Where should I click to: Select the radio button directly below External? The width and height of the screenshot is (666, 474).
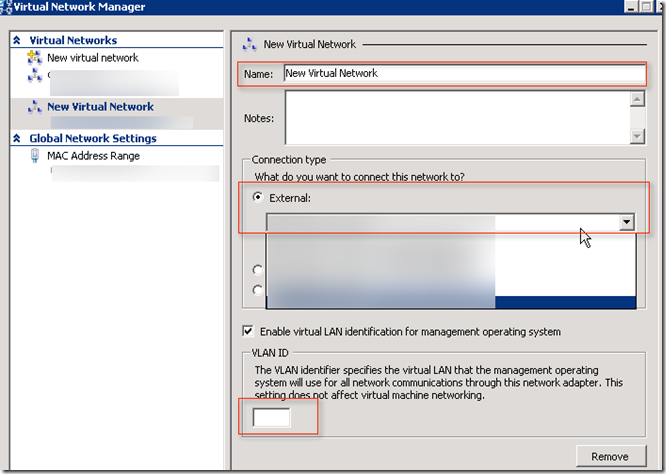259,269
